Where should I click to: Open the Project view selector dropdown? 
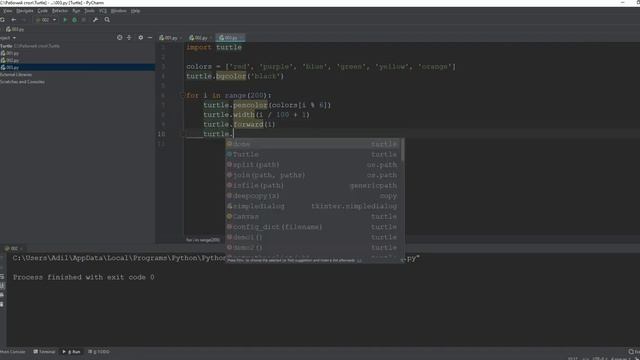(x=8, y=38)
